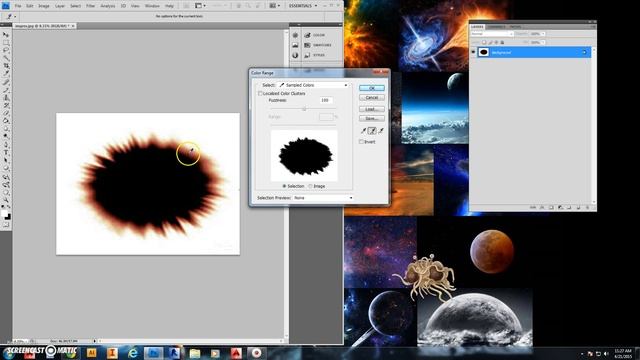640x360 pixels.
Task: Enable Localized Color Clusters checkbox
Action: coord(260,93)
